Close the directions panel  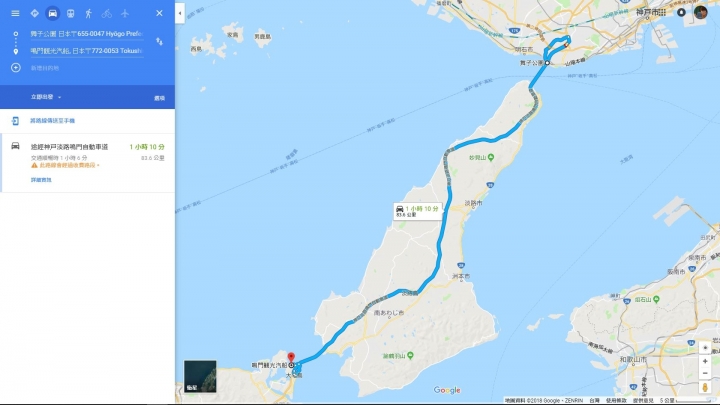[159, 13]
